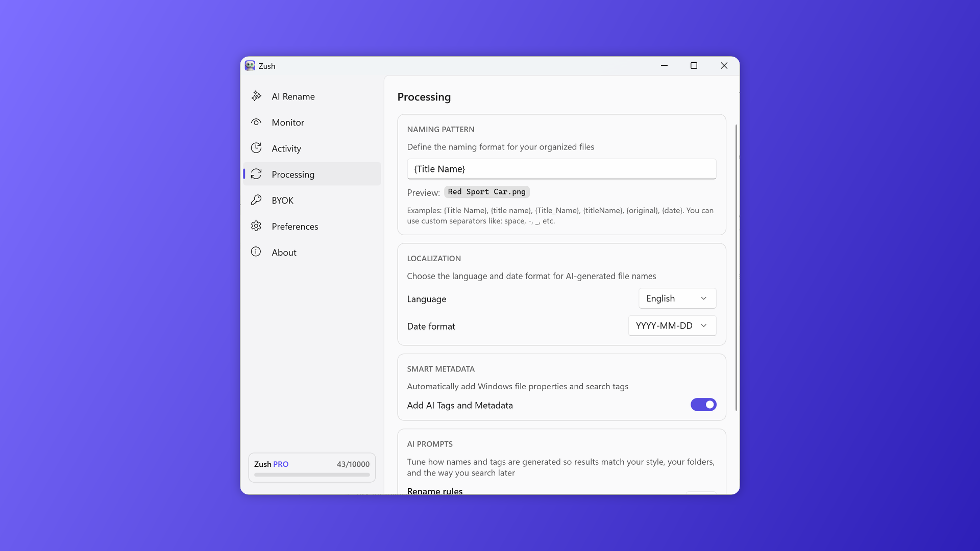The height and width of the screenshot is (551, 980).
Task: Switch to the Activity section
Action: (286, 148)
